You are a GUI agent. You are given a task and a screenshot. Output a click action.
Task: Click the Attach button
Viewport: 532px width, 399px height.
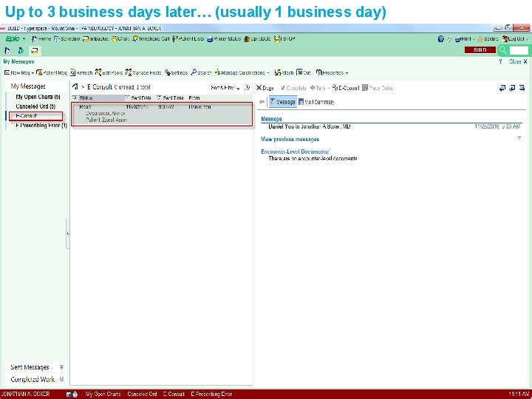[284, 72]
